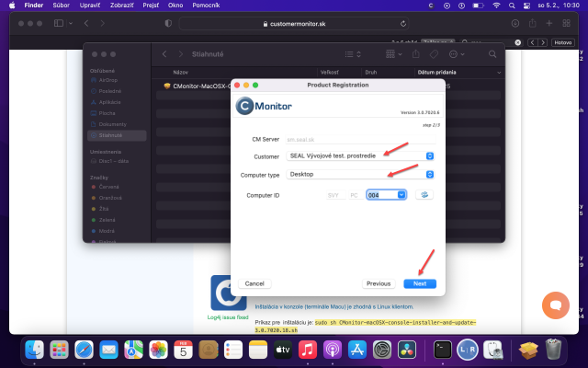Click Finder tags icon in toolbar
This screenshot has height=368, width=588.
tap(434, 54)
